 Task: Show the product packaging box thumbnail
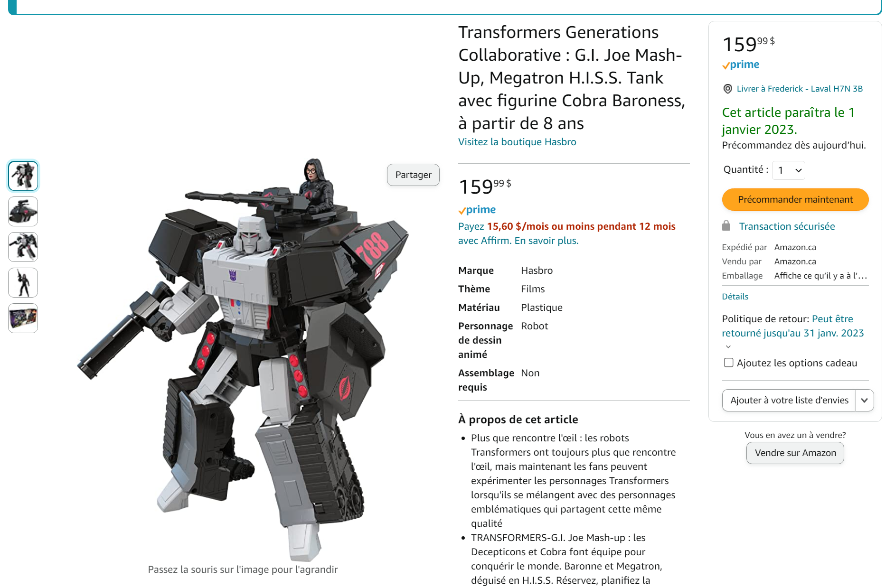(23, 318)
